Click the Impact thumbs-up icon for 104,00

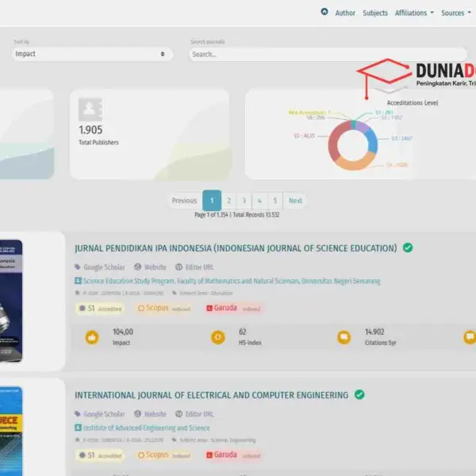(92, 337)
